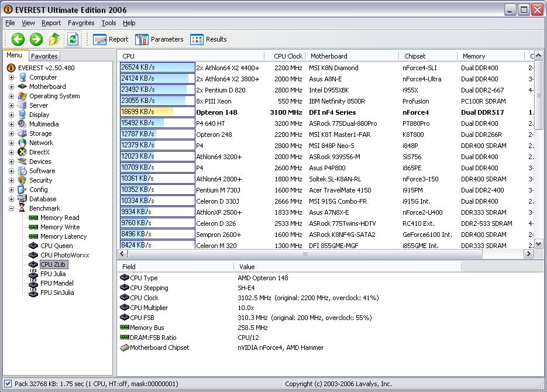Open benchmark Parameters
This screenshot has height=392, width=547.
point(159,39)
